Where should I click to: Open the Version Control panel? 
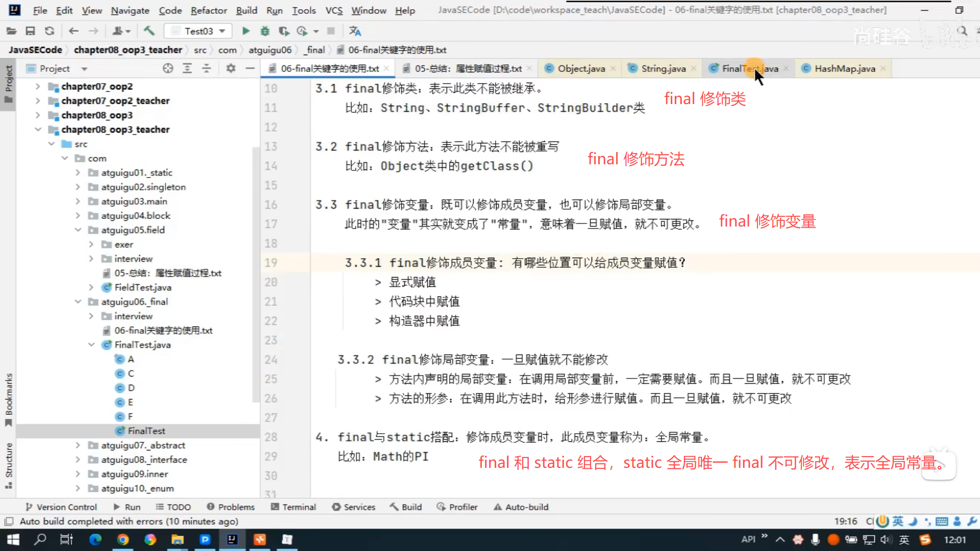[x=61, y=507]
